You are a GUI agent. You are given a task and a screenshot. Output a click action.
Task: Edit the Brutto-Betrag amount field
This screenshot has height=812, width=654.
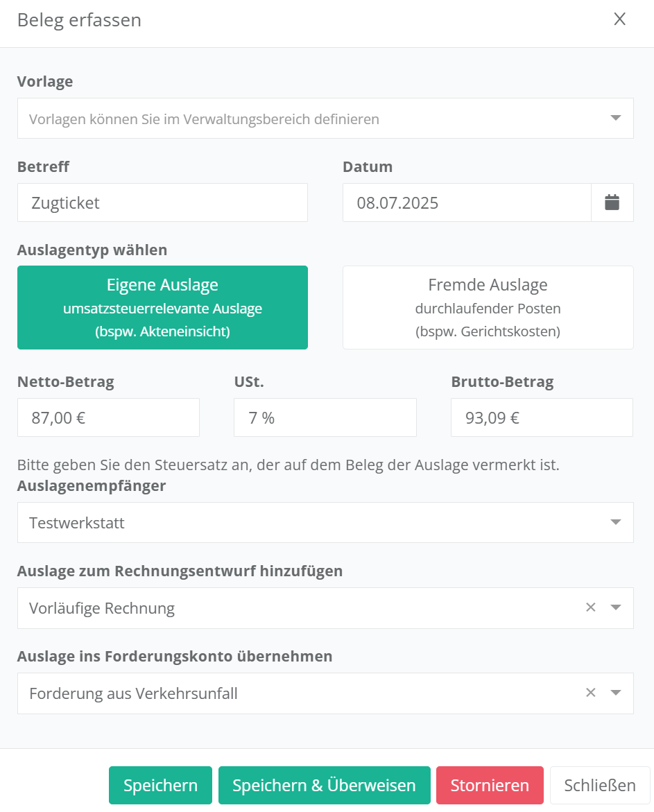pos(542,417)
